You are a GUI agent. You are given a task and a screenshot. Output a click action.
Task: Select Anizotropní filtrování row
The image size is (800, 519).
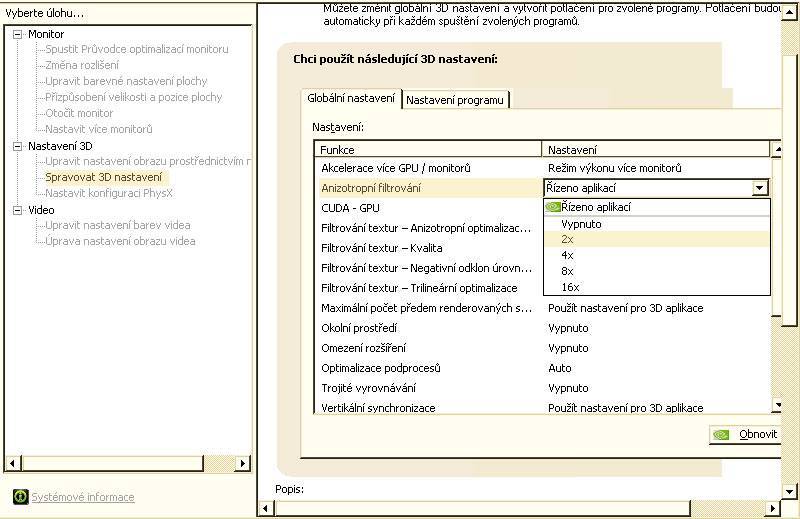tap(429, 188)
